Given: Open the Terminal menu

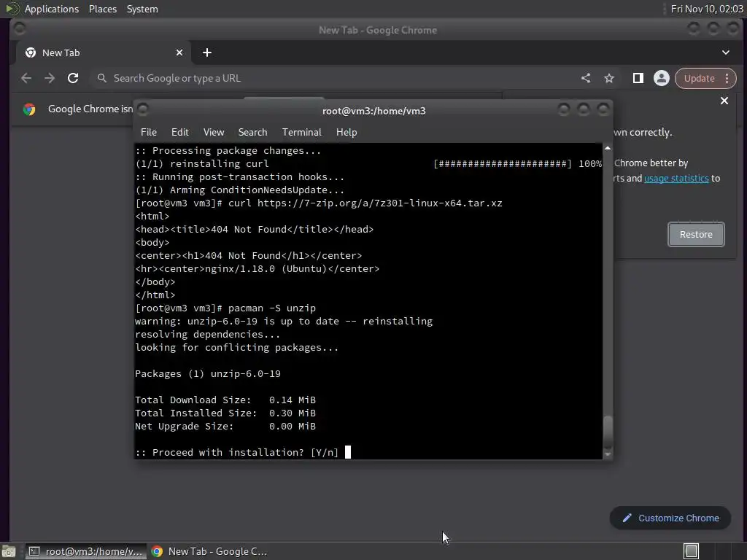Looking at the screenshot, I should click(301, 132).
